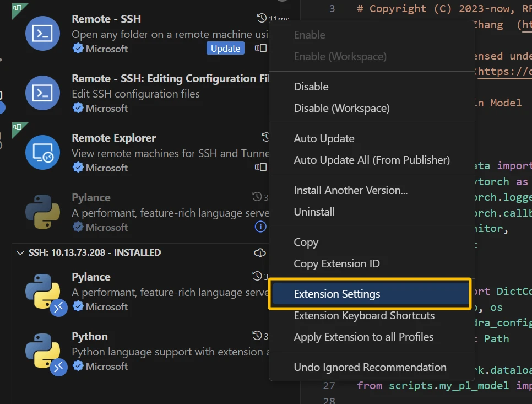This screenshot has height=404, width=532.
Task: Click the Remote Explorer split editor icon
Action: pyautogui.click(x=260, y=167)
